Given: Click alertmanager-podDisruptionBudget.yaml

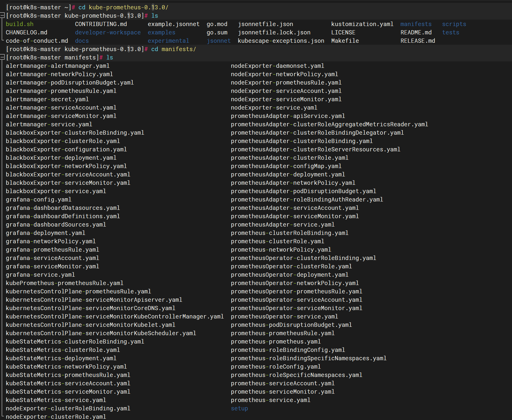Looking at the screenshot, I should click(70, 83).
